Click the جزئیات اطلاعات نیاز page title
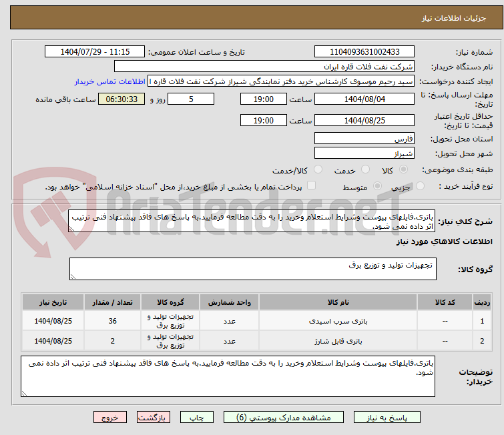 click(453, 18)
